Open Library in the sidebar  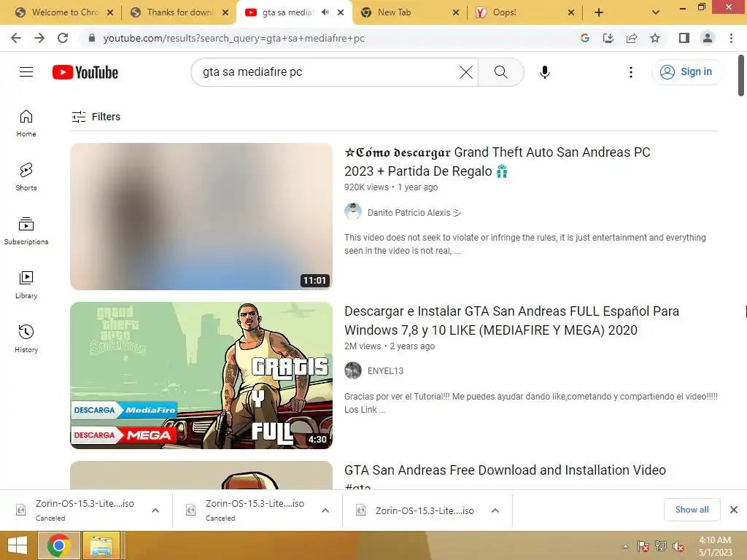click(x=26, y=285)
